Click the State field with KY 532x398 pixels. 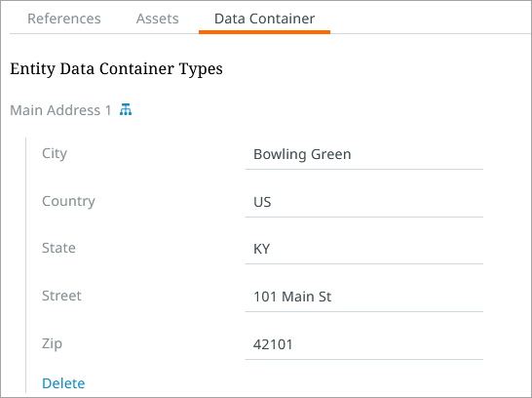click(x=364, y=250)
